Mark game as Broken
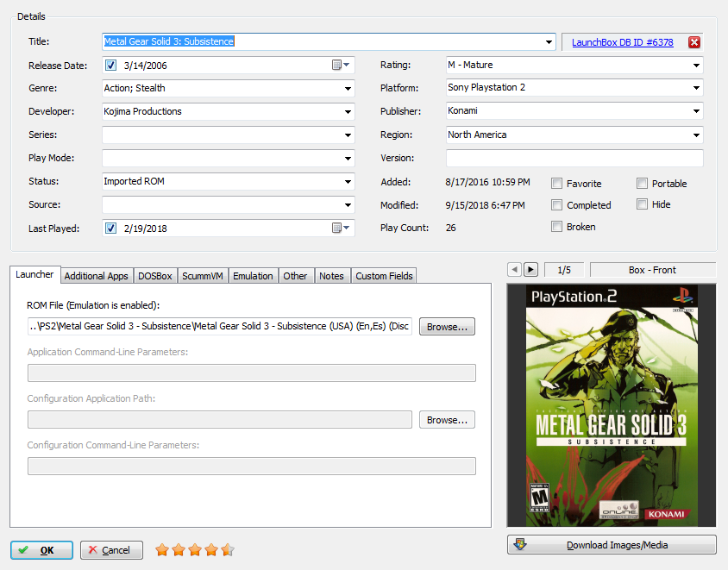The width and height of the screenshot is (728, 570). [556, 227]
